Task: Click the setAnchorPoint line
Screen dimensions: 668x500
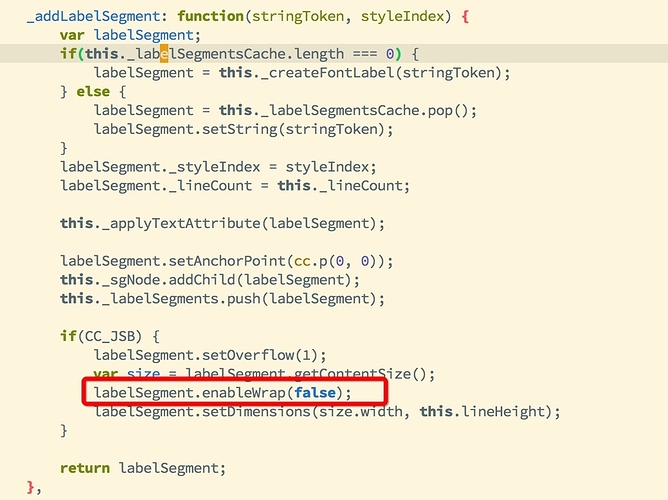Action: [227, 261]
